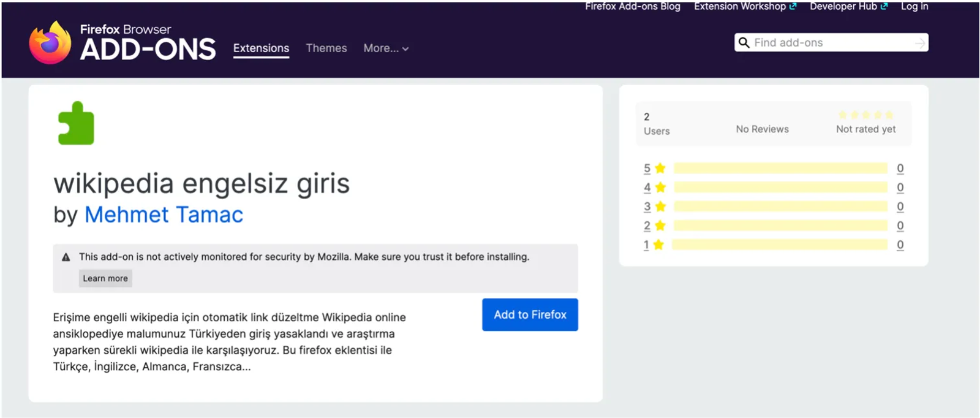Viewport: 980px width, 418px height.
Task: Click the number 5 rating link
Action: click(647, 168)
